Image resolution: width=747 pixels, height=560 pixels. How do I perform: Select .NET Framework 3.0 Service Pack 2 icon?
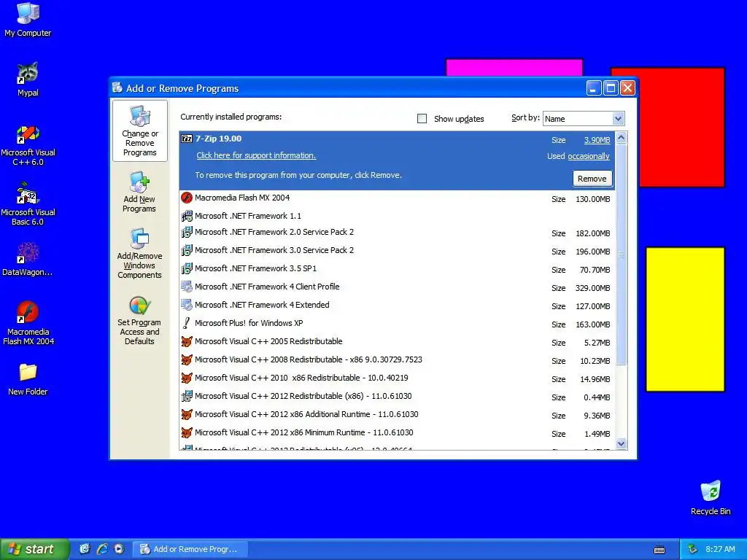[x=187, y=251]
